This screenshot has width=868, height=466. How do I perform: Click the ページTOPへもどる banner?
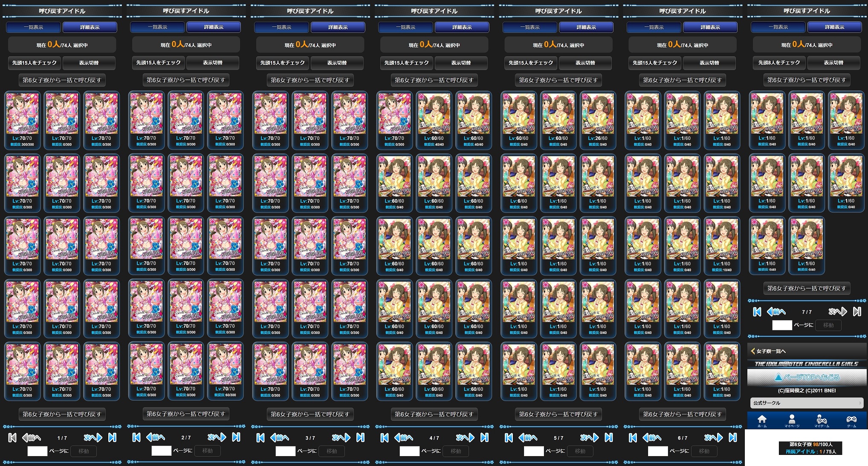point(807,377)
